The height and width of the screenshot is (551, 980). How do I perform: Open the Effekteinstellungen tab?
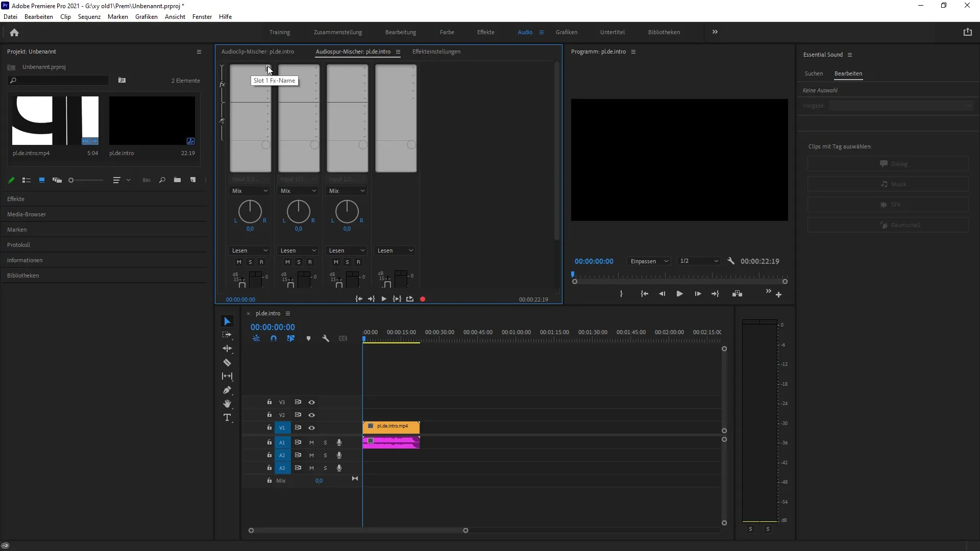click(x=436, y=52)
